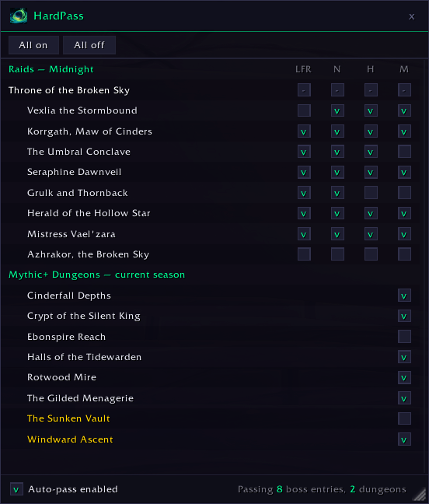Turn all passes on
This screenshot has height=504, width=429.
tap(33, 45)
